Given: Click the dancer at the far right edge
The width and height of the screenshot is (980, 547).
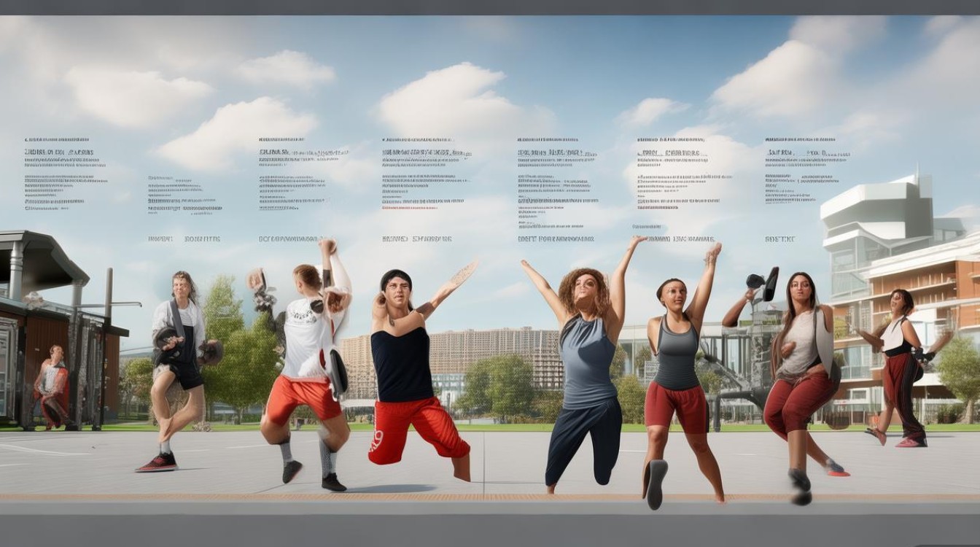Looking at the screenshot, I should (899, 365).
